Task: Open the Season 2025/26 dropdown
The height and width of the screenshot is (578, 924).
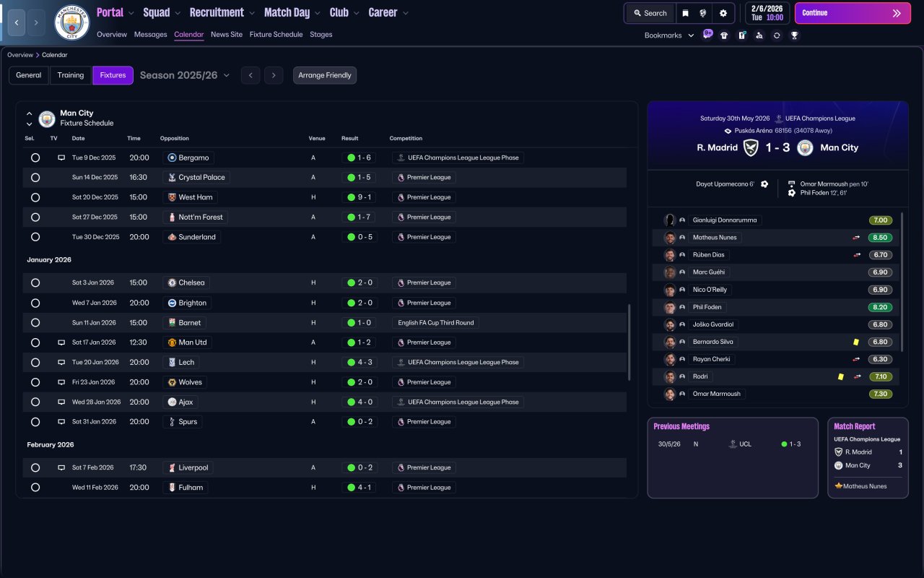Action: coord(185,75)
